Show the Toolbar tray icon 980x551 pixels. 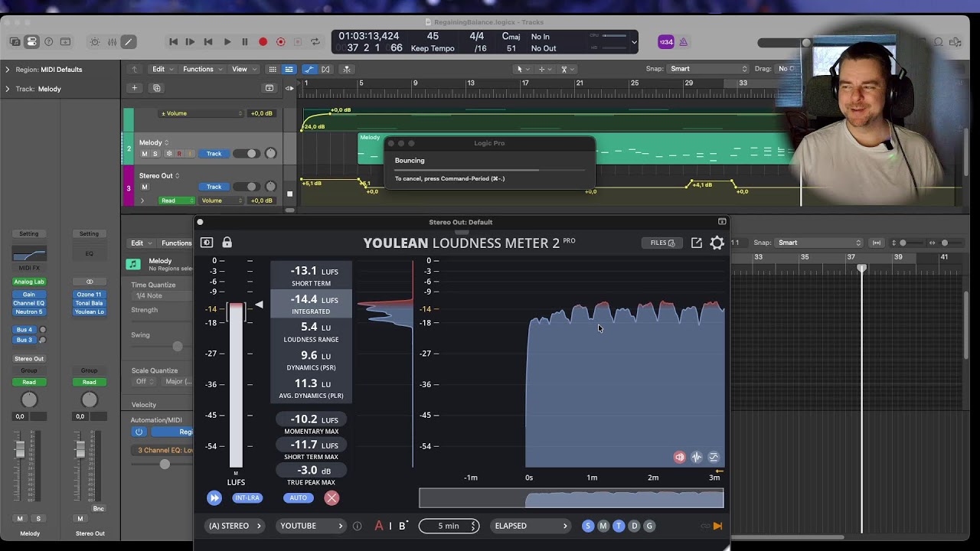(65, 42)
